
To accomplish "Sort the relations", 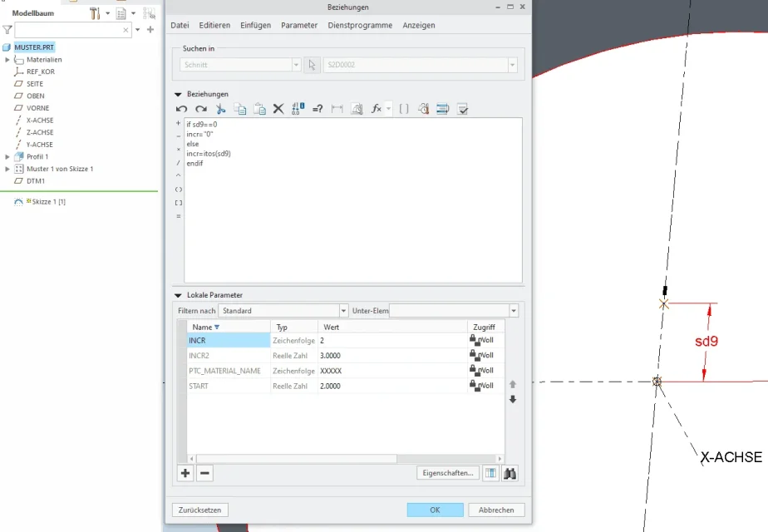I will 443,109.
